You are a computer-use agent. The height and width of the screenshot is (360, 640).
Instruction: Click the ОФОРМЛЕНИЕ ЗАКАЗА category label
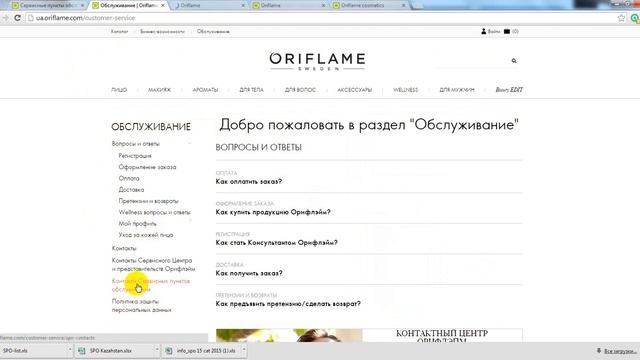point(244,204)
